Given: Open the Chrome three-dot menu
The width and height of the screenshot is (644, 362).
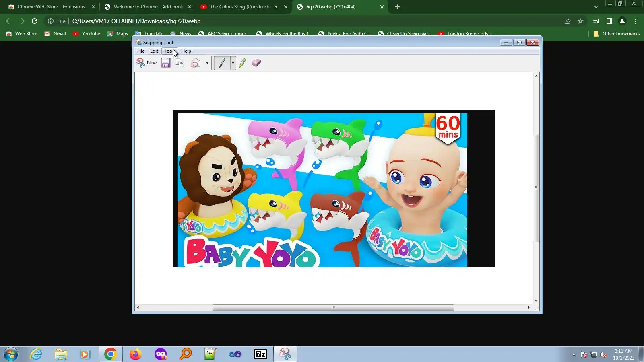Looking at the screenshot, I should (636, 21).
